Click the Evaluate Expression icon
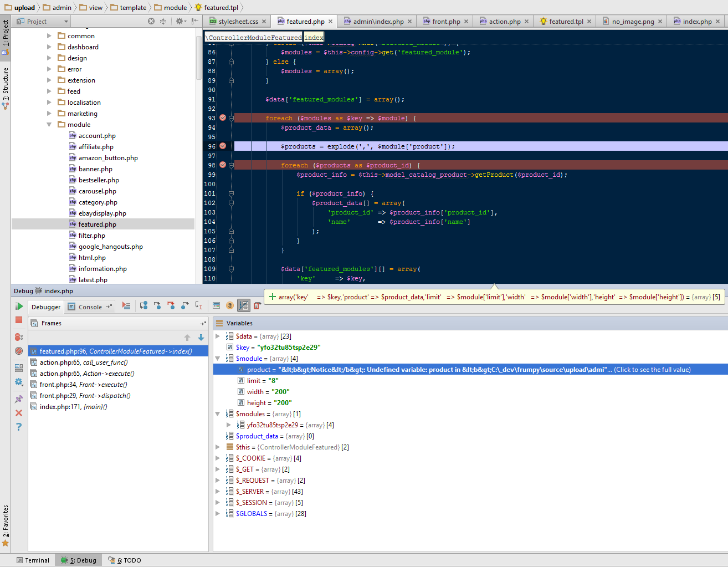The width and height of the screenshot is (728, 567). [x=217, y=306]
